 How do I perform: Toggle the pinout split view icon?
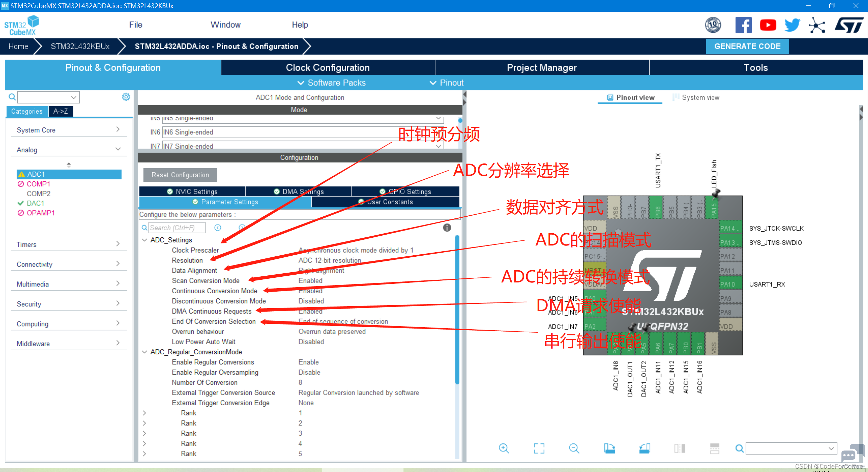click(680, 449)
